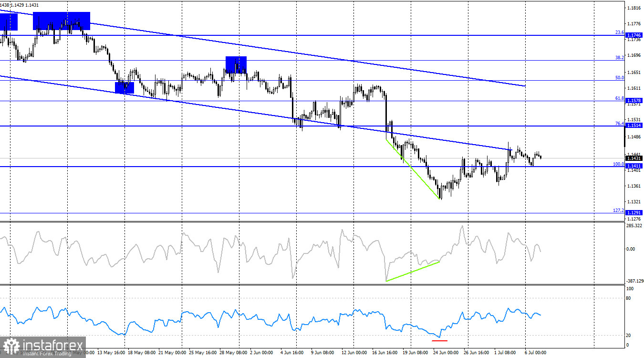The image size is (644, 358).
Task: Click the 1.1361 price axis value
Action: click(x=635, y=186)
